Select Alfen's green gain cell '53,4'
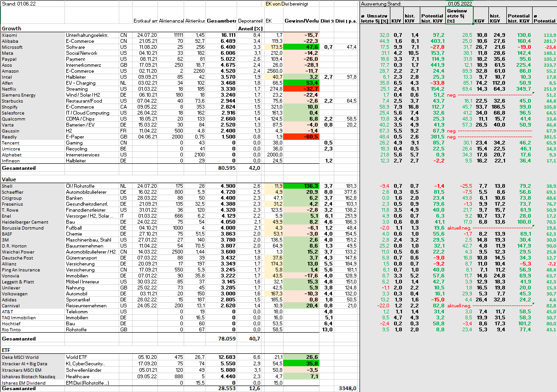Screen dimensions: 557x392 point(302,83)
